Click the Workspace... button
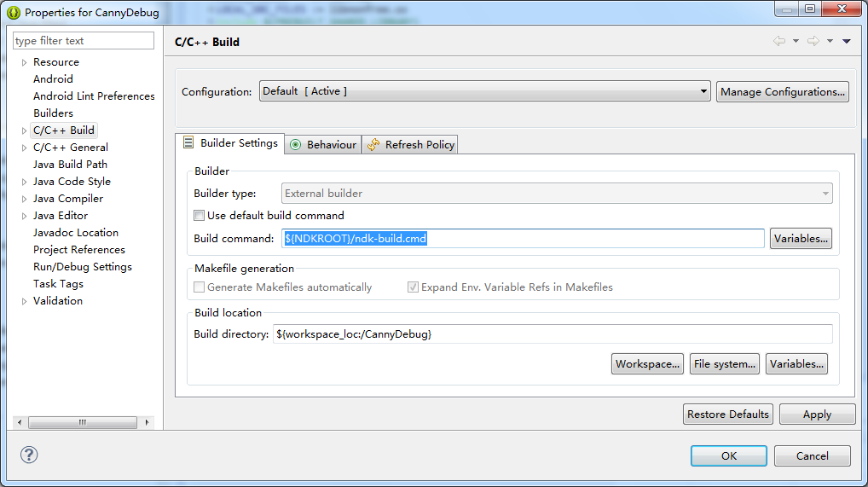Screen dimensions: 868x487 pos(647,364)
